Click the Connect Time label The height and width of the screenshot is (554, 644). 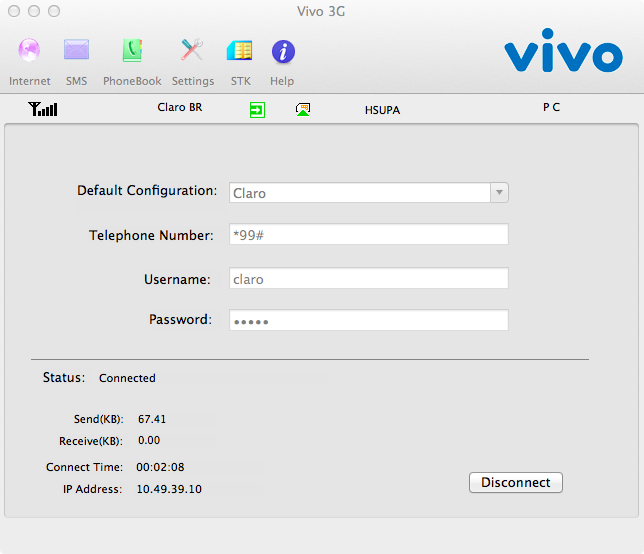pyautogui.click(x=84, y=467)
